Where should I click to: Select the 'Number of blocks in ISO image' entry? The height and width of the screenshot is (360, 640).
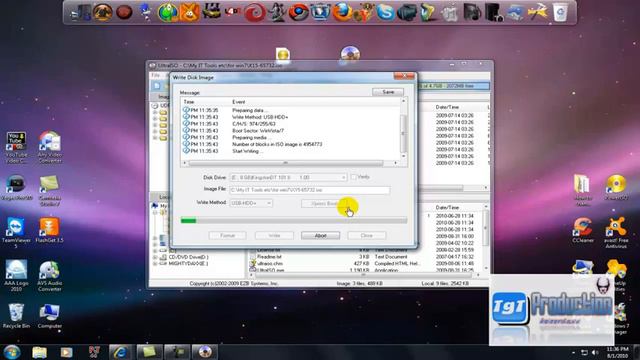pos(277,144)
